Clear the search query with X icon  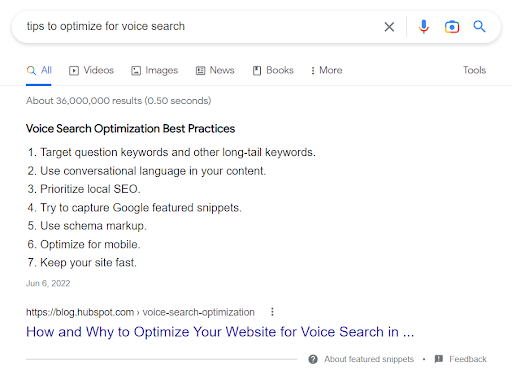389,27
